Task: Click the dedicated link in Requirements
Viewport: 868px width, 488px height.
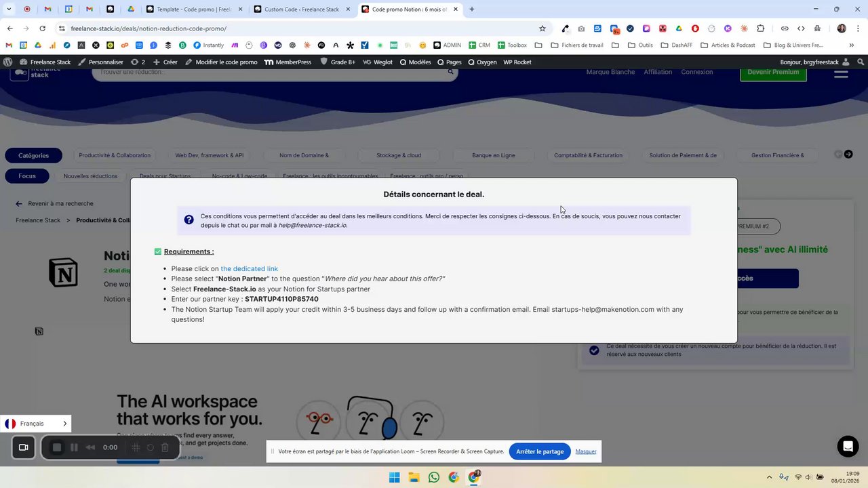Action: pos(249,268)
